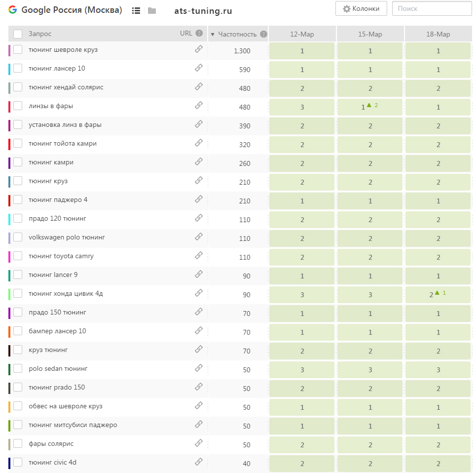476x473 pixels.
Task: Check the тюнинг лансер 10 row
Action: coord(18,68)
